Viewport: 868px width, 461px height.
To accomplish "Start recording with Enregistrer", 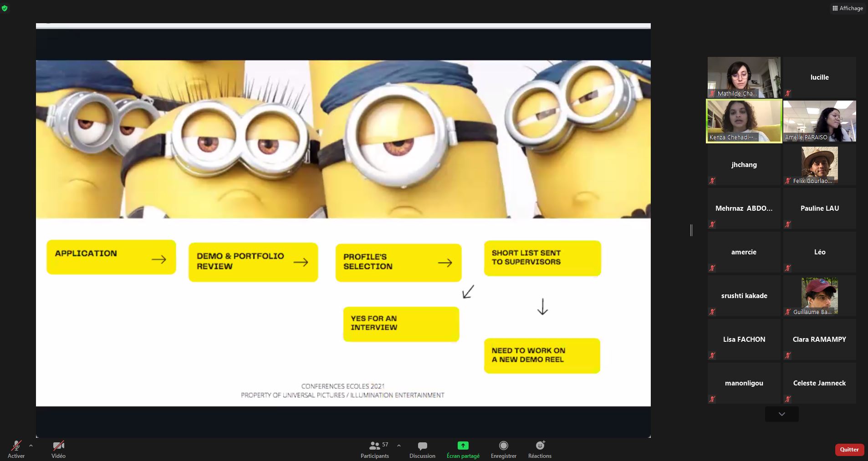I will [503, 449].
